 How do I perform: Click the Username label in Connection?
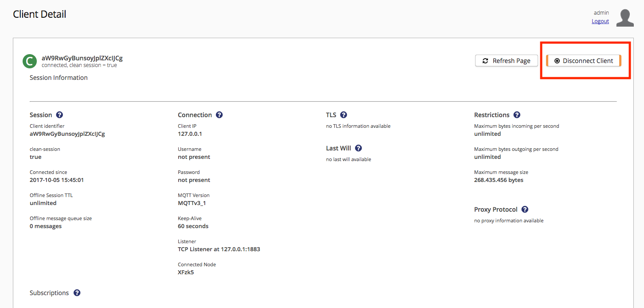[x=190, y=149]
